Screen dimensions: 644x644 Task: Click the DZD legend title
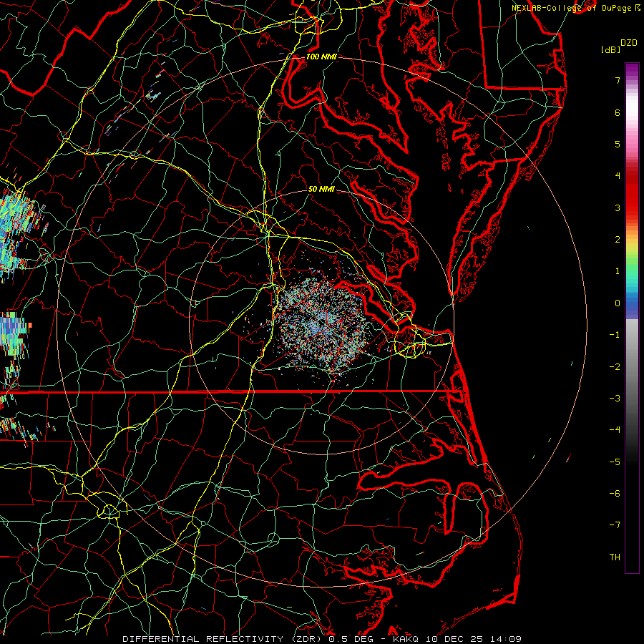(629, 43)
